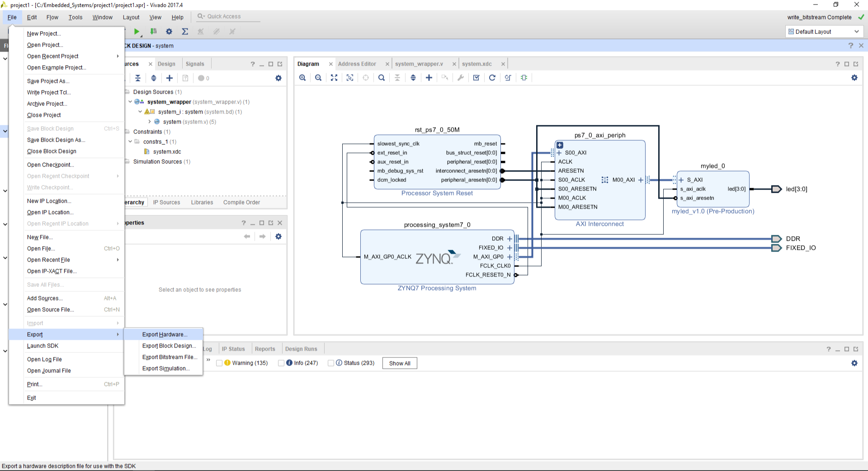Click Add IP plus icon in Diagram toolbar
The image size is (868, 471).
pos(429,78)
